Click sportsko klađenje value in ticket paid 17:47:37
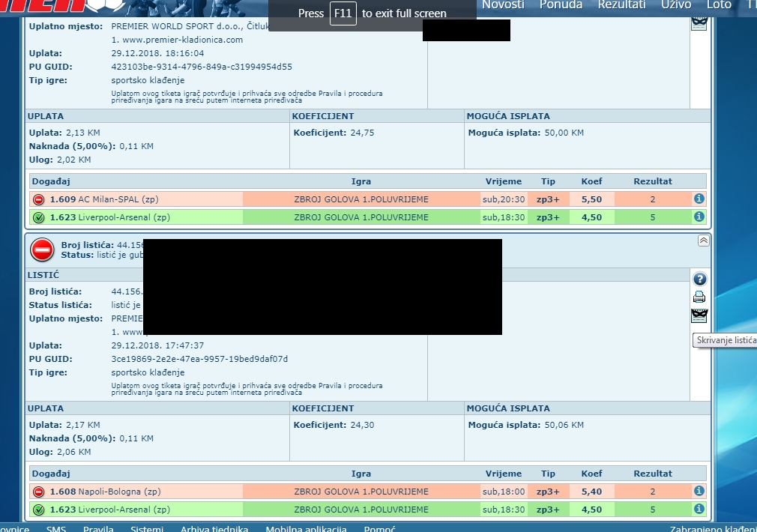The image size is (757, 532). pos(148,372)
